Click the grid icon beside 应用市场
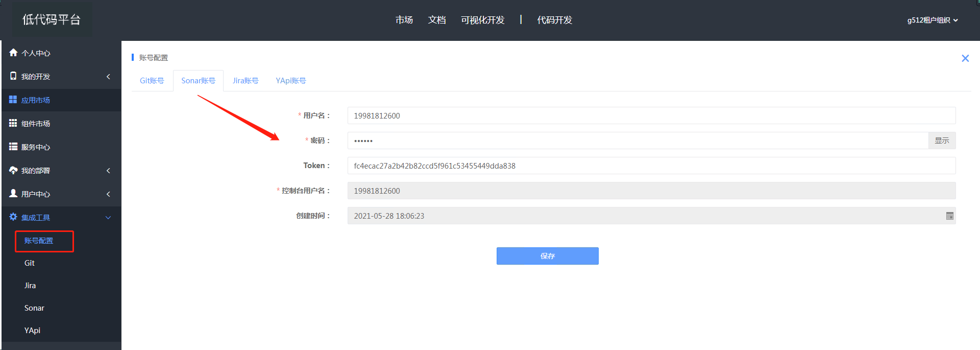 click(13, 100)
